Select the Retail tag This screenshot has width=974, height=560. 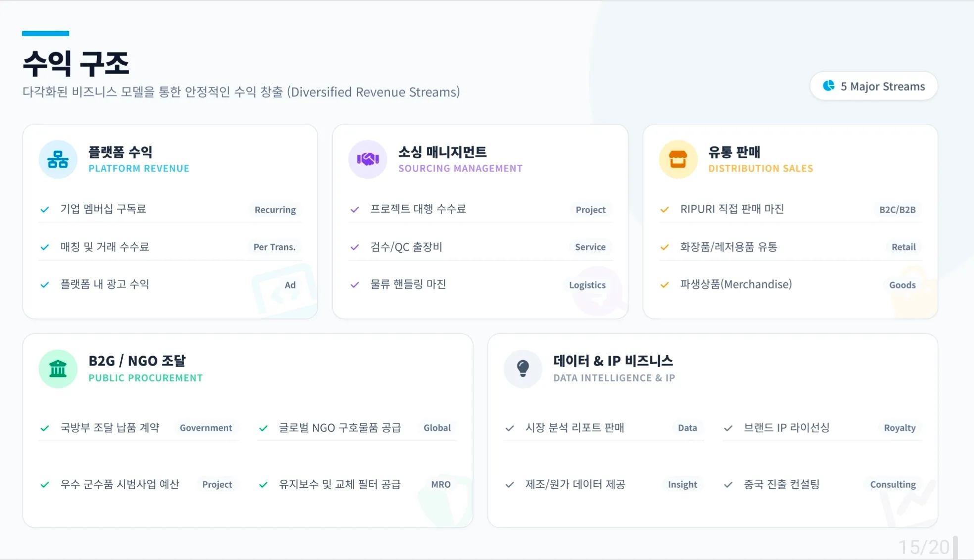[904, 247]
